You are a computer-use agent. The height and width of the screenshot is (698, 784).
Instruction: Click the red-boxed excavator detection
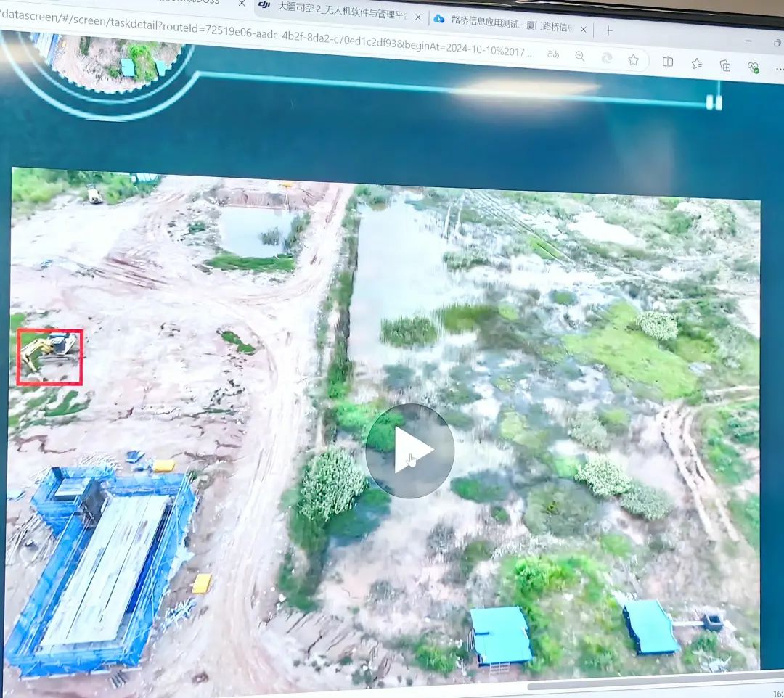49,356
